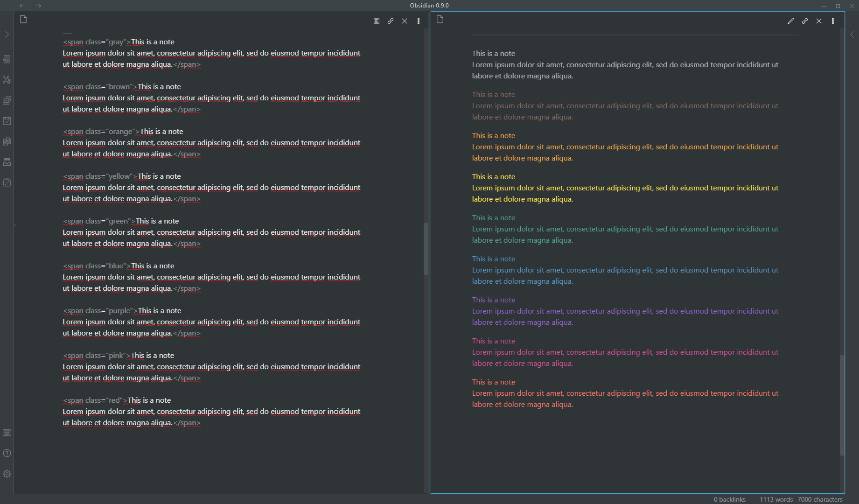Image resolution: width=859 pixels, height=504 pixels.
Task: Switch right pane to edit mode
Action: (x=791, y=21)
